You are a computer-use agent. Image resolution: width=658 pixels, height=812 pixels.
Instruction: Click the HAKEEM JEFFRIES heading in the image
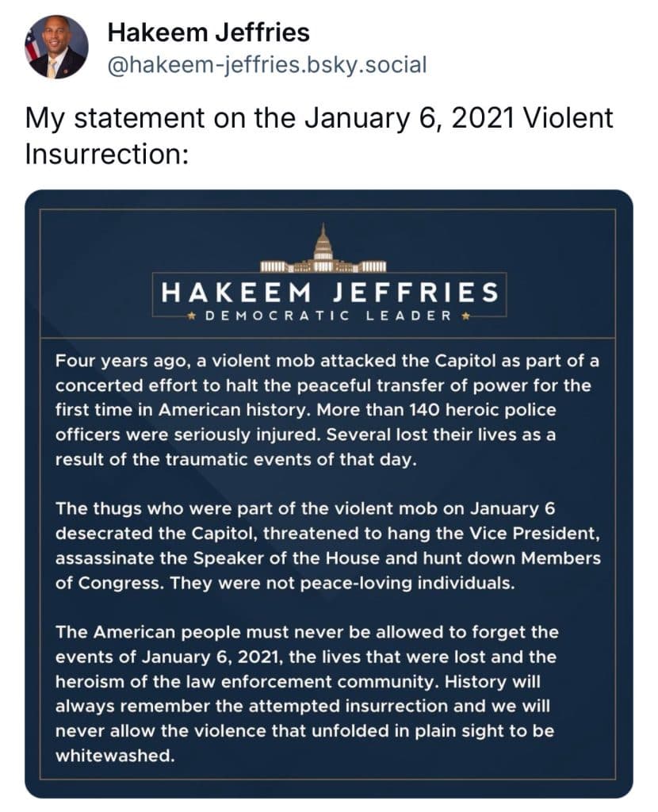(x=329, y=293)
